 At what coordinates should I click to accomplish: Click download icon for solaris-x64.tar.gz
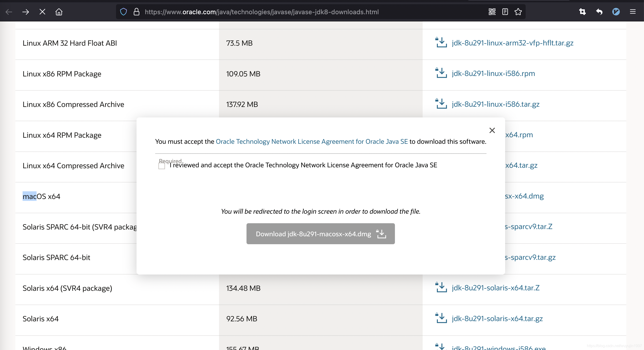pyautogui.click(x=441, y=318)
